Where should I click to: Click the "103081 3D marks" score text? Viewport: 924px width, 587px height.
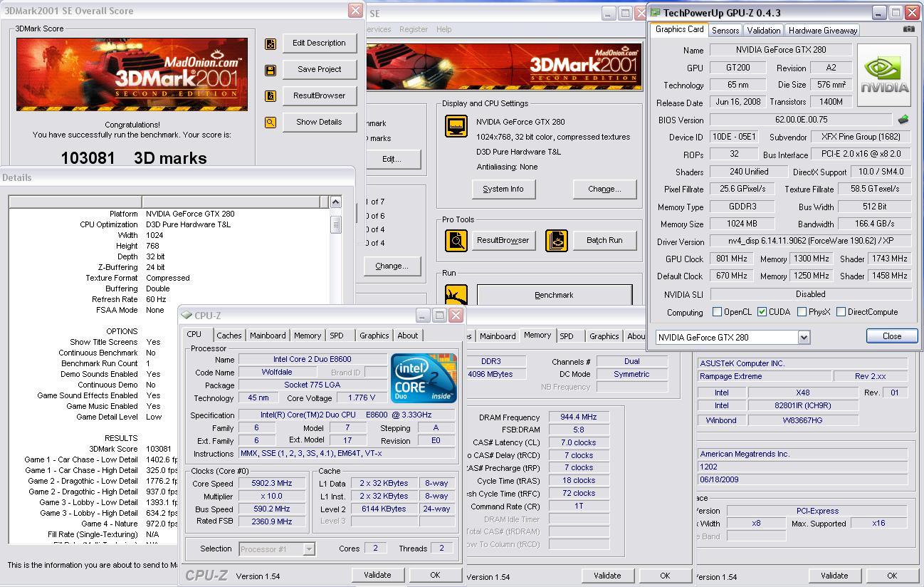coord(134,157)
